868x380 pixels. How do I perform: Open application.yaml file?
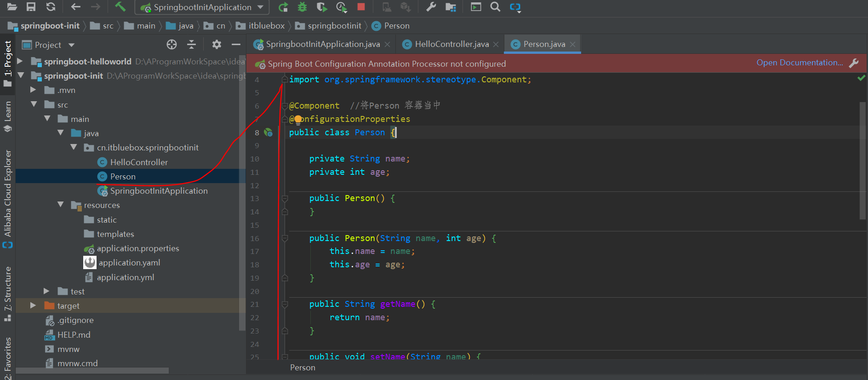(x=129, y=263)
